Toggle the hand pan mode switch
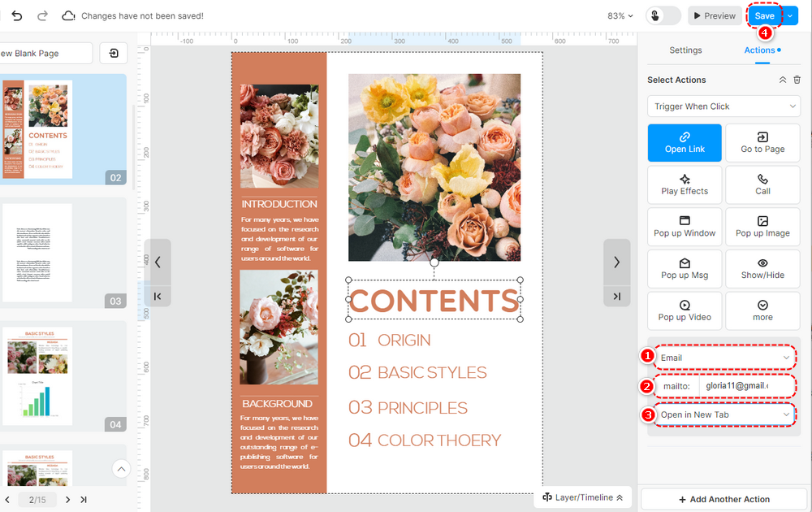Screen dimensions: 812x512 click(x=663, y=15)
